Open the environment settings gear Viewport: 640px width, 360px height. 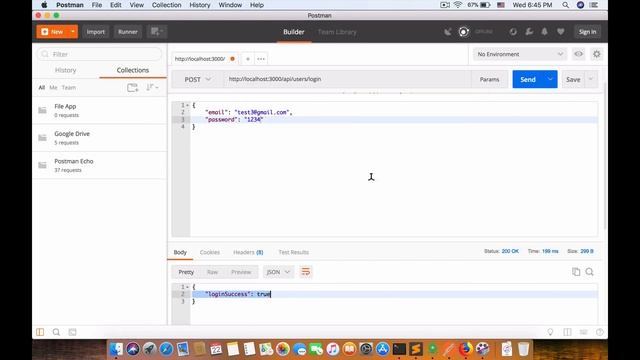596,54
